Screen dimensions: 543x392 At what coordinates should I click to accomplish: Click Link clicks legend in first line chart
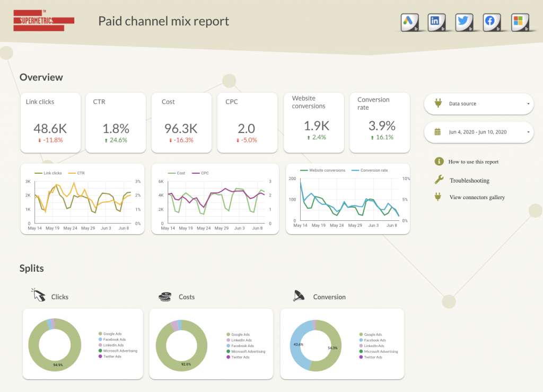click(x=48, y=173)
